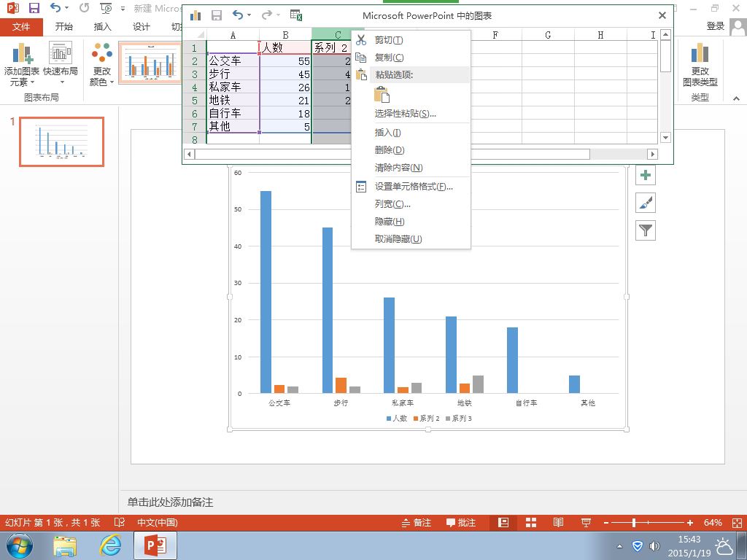The height and width of the screenshot is (560, 747).
Task: Start slideshow from beginning icon in quick access toolbar
Action: [106, 8]
